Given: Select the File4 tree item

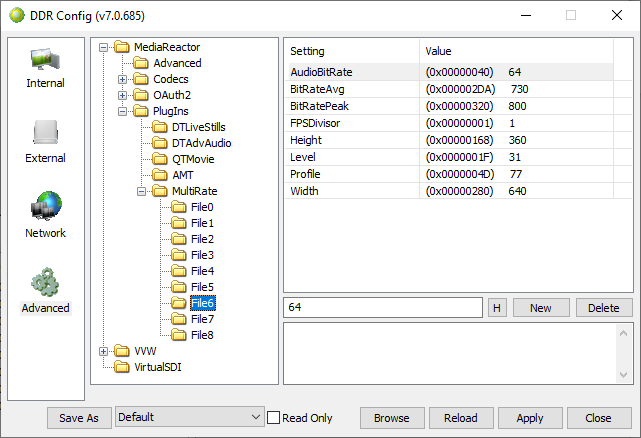Looking at the screenshot, I should coord(202,271).
